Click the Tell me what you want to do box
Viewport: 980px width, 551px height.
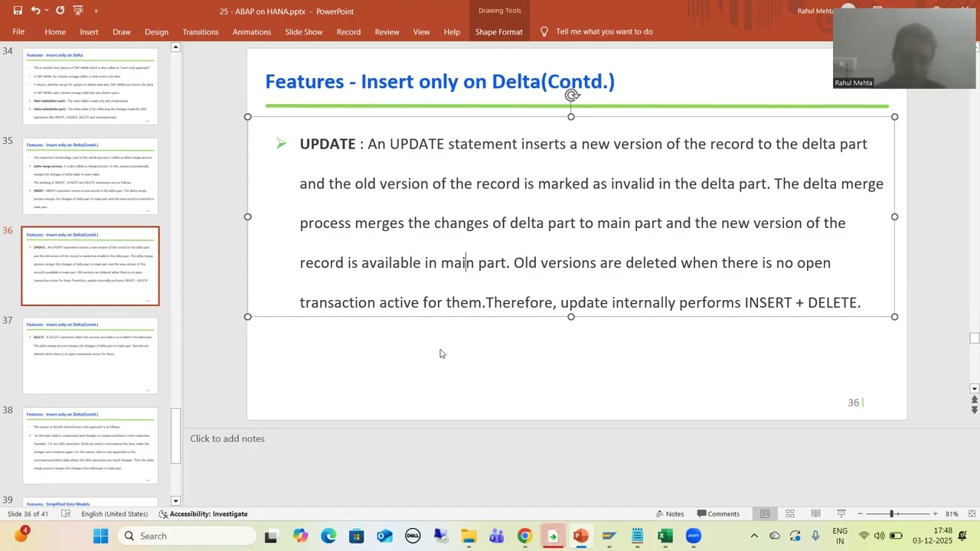click(604, 31)
